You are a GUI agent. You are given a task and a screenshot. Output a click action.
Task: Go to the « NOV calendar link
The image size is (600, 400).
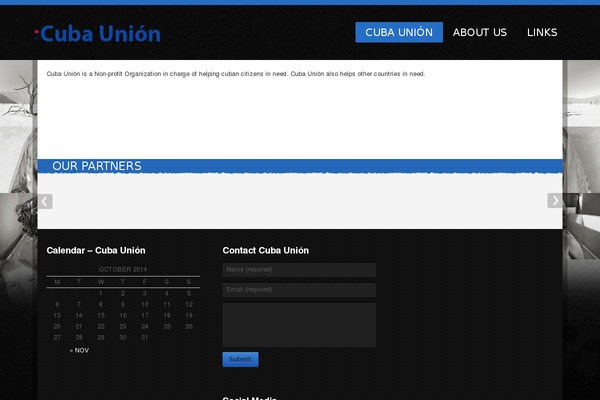click(x=79, y=350)
